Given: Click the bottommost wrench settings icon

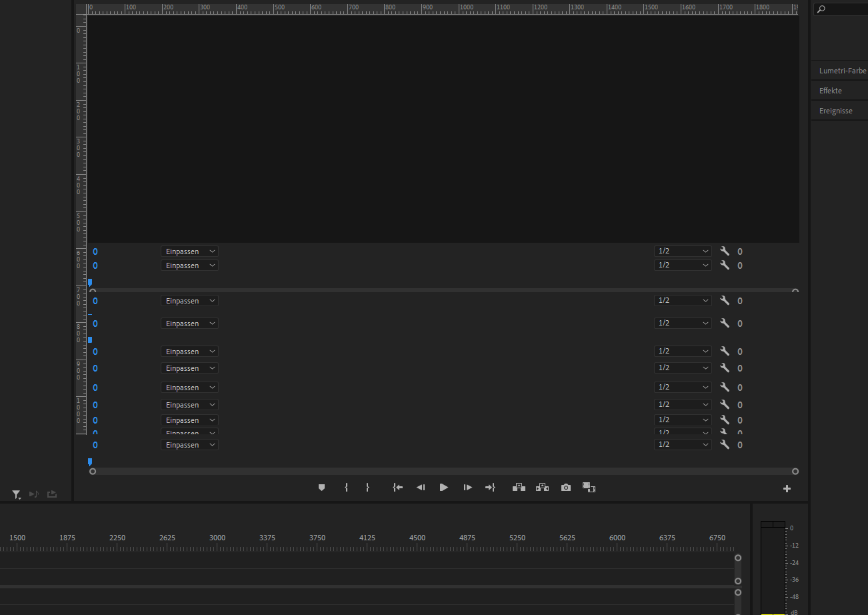Looking at the screenshot, I should [725, 445].
